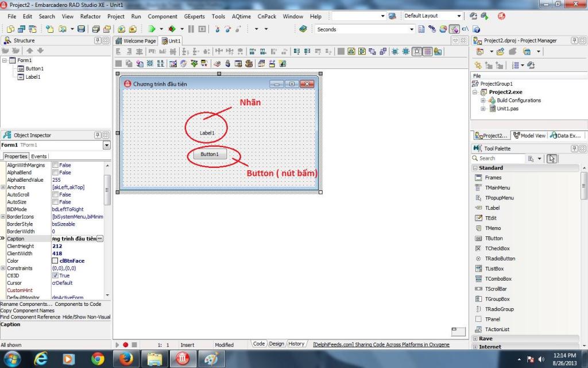This screenshot has width=588, height=368.
Task: Click Components to Code link
Action: pos(78,304)
